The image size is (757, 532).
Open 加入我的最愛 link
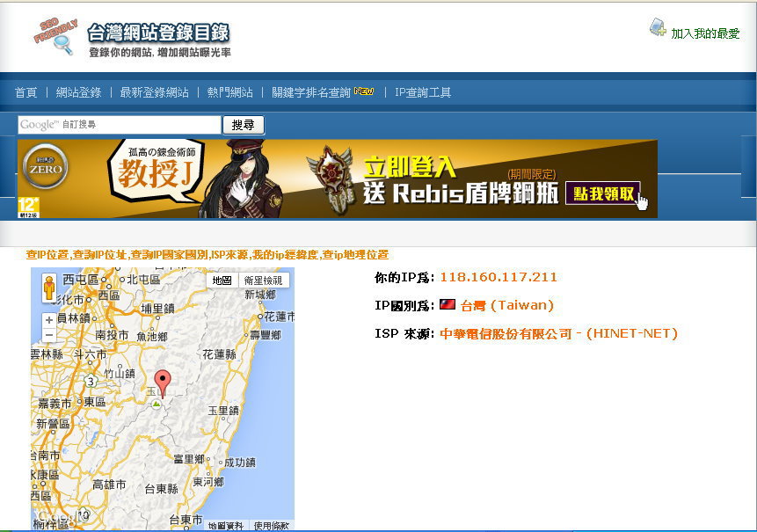(705, 33)
